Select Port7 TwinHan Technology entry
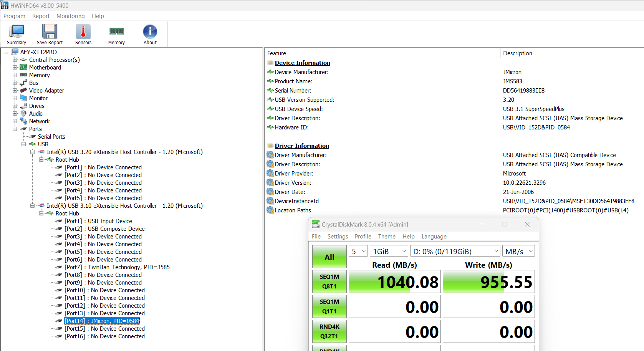Image resolution: width=644 pixels, height=351 pixels. tap(117, 267)
